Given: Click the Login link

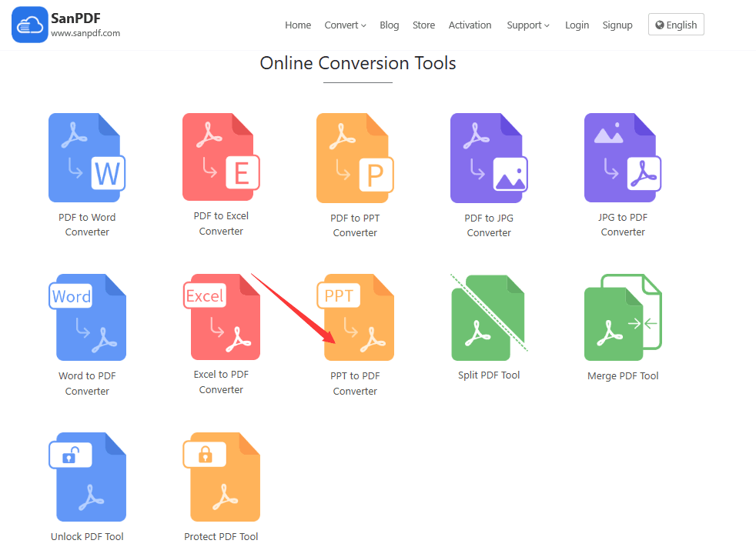Looking at the screenshot, I should pos(577,25).
